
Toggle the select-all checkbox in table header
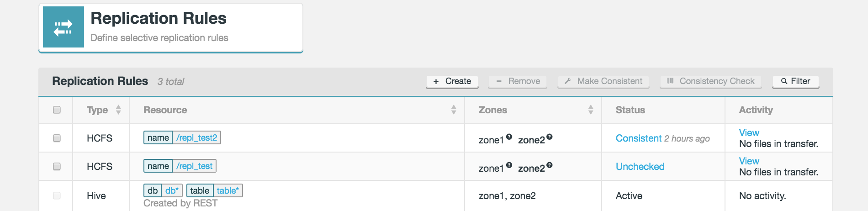(x=57, y=110)
